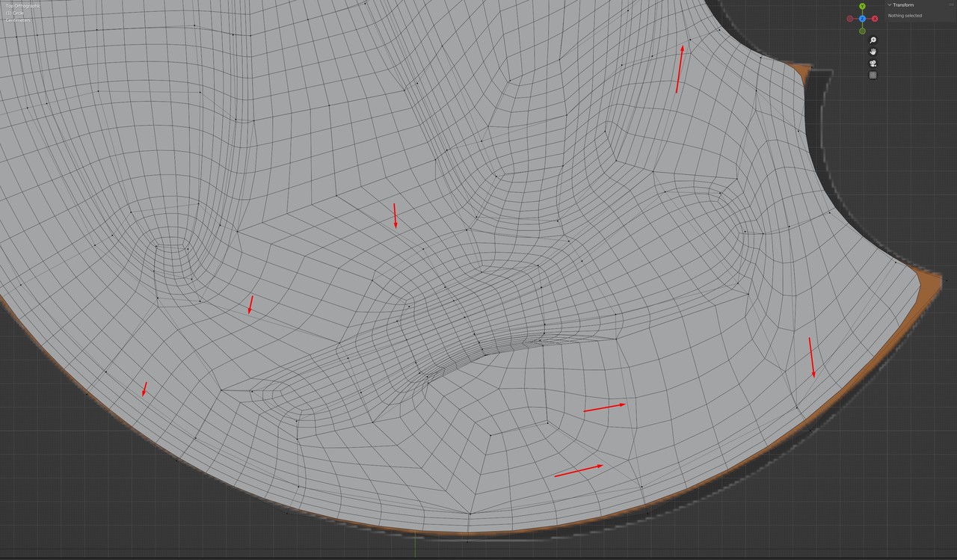
Task: Click the blue Z axis on gizmo
Action: pos(862,18)
